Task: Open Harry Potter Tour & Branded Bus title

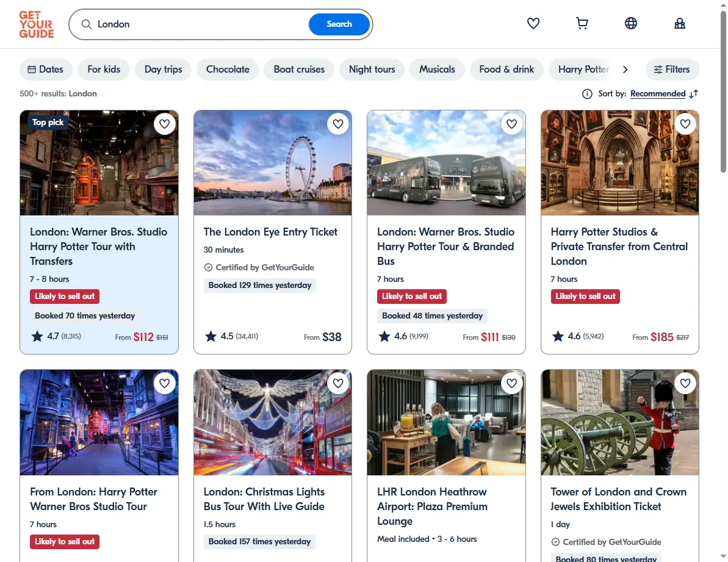Action: [x=445, y=247]
